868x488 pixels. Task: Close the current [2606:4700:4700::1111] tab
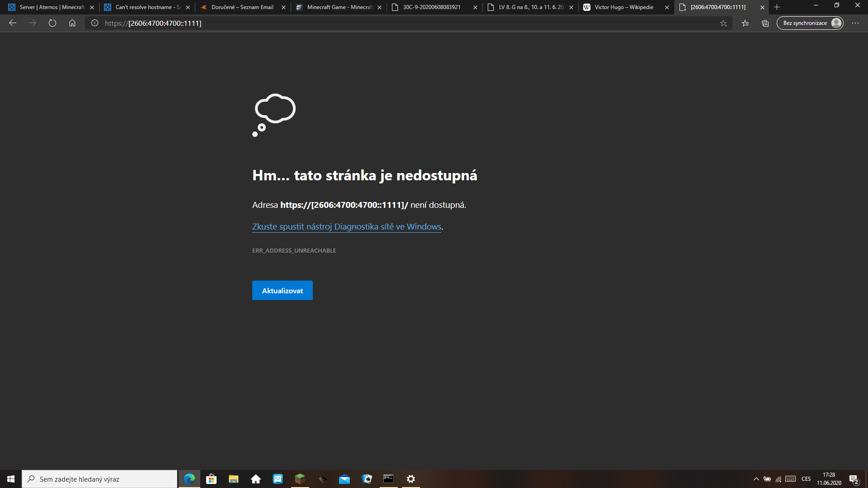click(x=763, y=7)
